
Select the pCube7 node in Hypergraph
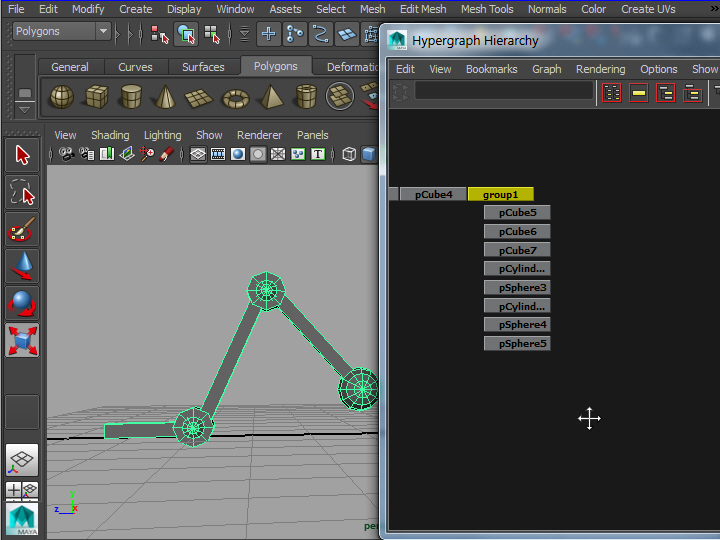pyautogui.click(x=517, y=250)
